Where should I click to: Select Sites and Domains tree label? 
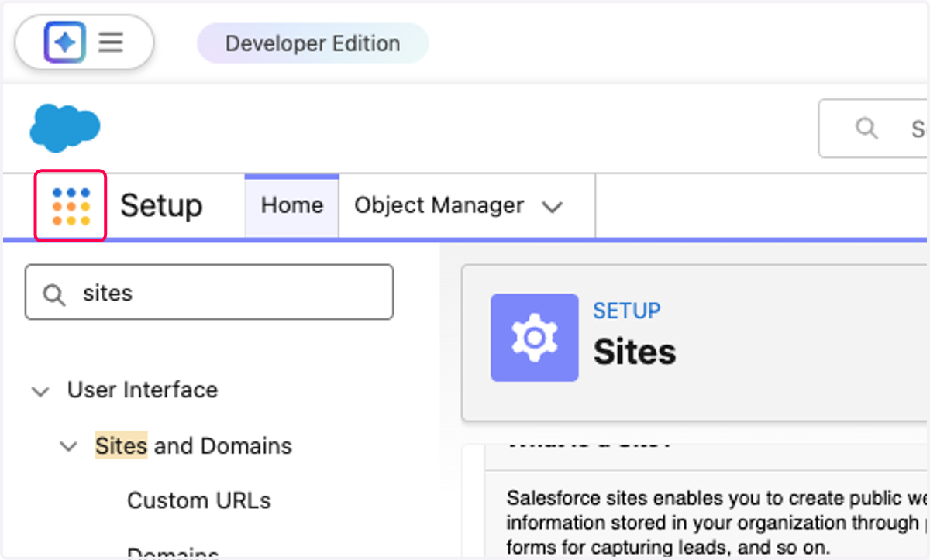click(x=194, y=446)
